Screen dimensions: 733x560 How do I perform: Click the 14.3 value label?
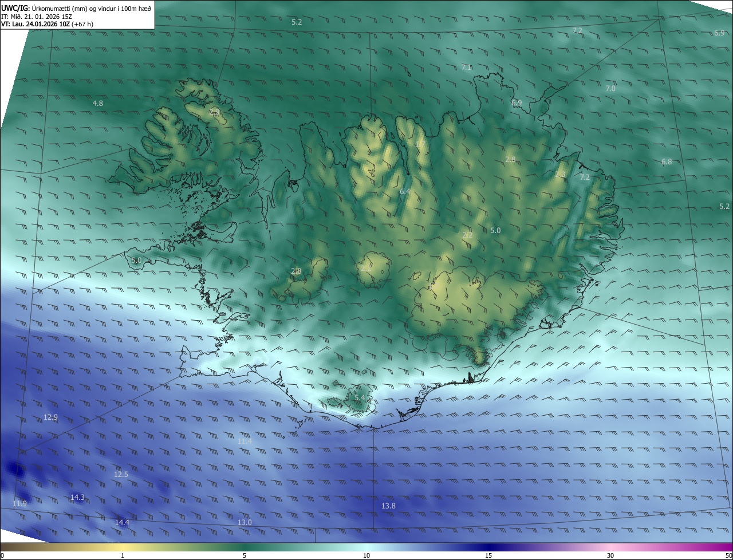pos(77,498)
